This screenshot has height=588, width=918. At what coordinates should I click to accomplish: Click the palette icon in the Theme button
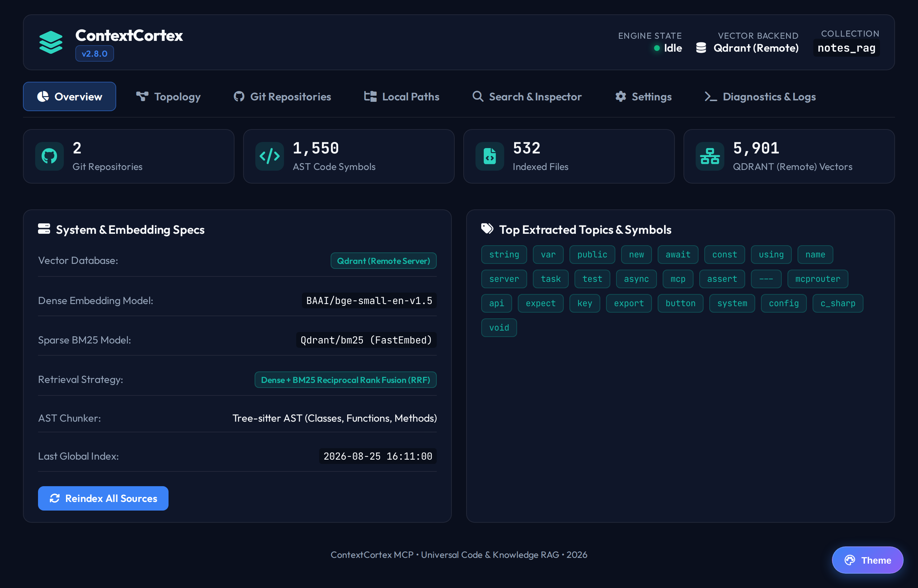tap(850, 560)
